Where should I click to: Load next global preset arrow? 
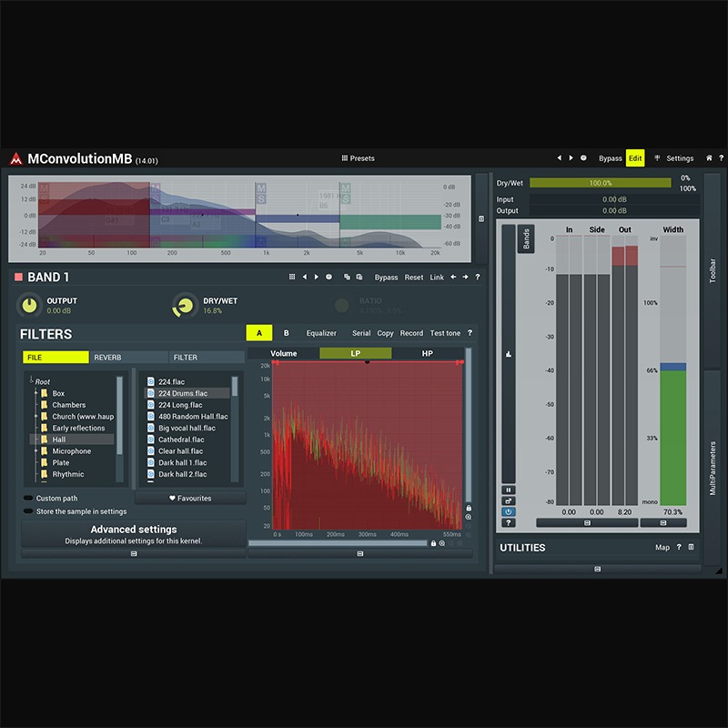(x=571, y=157)
